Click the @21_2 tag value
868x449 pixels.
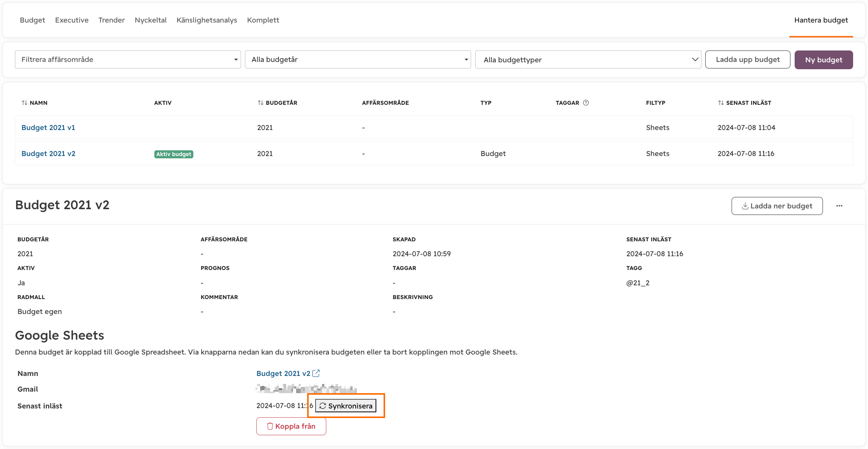[x=638, y=283]
